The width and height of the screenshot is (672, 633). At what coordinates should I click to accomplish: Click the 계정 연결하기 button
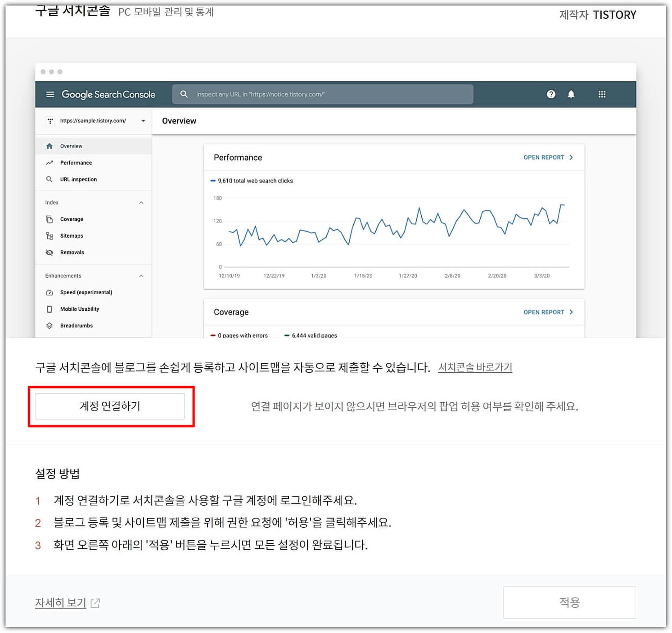(110, 406)
